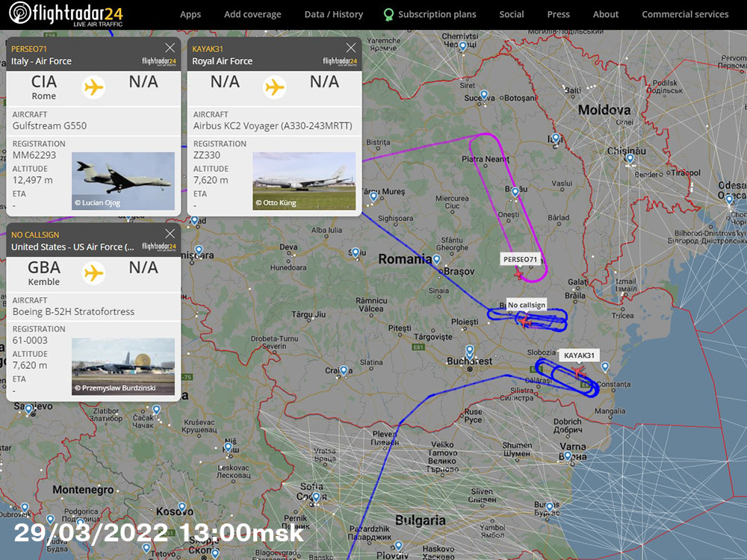This screenshot has width=747, height=560.
Task: Click the Chernivtsi airport pin
Action: click(462, 46)
